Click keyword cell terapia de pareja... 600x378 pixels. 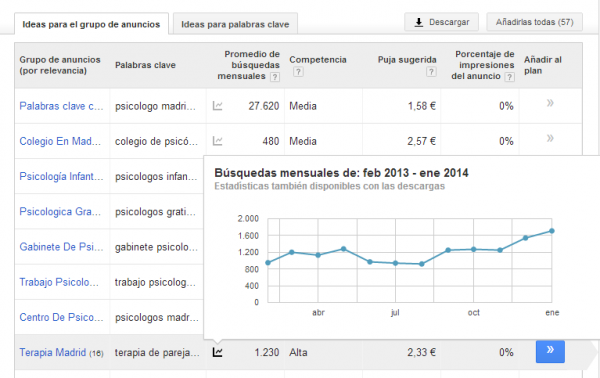pyautogui.click(x=157, y=352)
